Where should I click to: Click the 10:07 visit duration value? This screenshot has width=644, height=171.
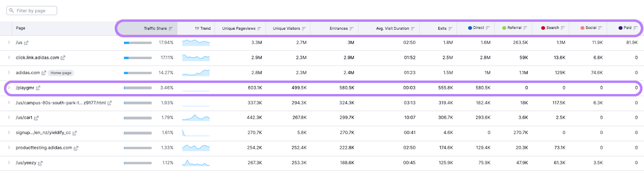point(410,117)
